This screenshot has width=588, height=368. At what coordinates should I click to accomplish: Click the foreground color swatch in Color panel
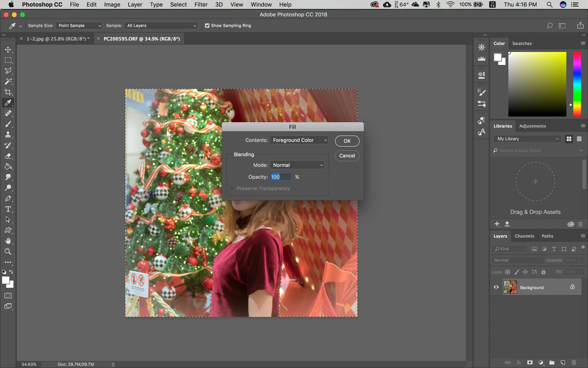coord(498,58)
